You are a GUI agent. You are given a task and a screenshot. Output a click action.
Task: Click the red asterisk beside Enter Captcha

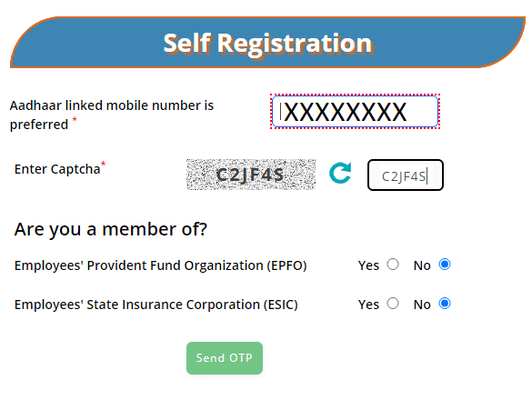(x=104, y=165)
